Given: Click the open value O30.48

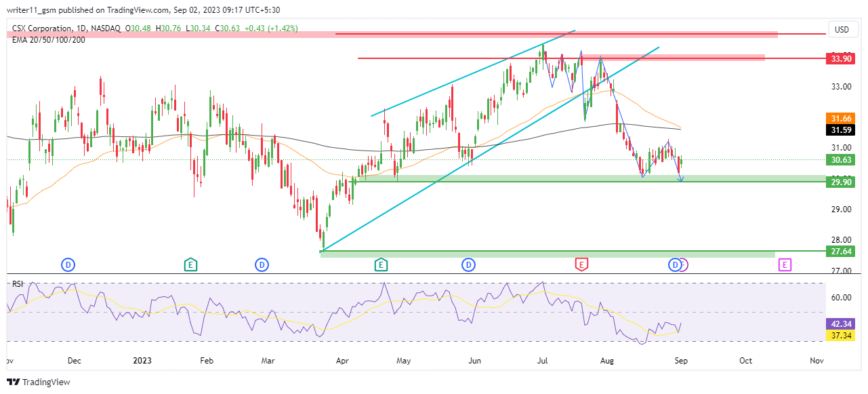Looking at the screenshot, I should tap(139, 28).
